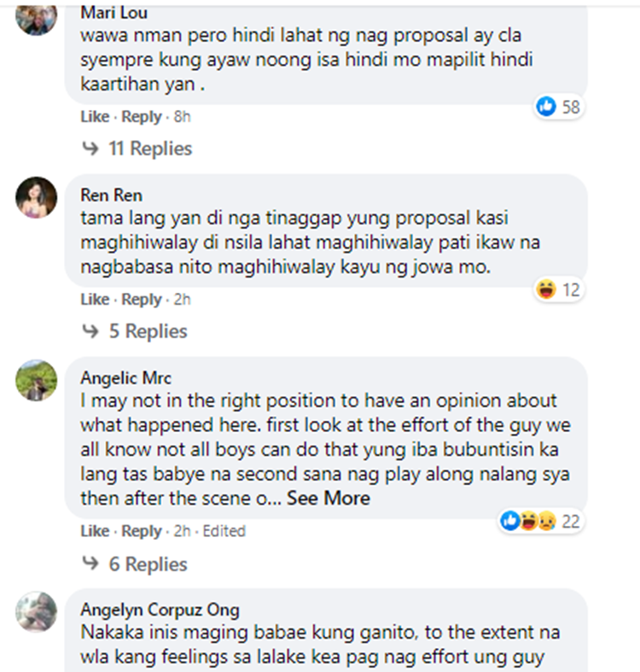
Task: Reply to Ren Ren's comment
Action: pyautogui.click(x=142, y=299)
